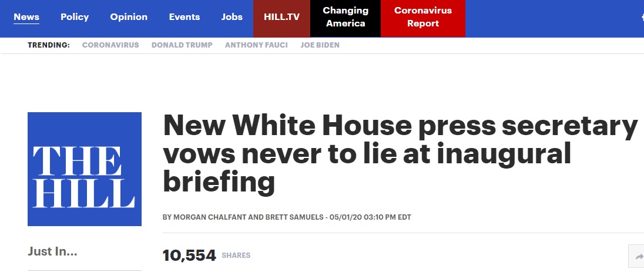Select Opinion in the navigation bar
The image size is (644, 279).
[129, 17]
